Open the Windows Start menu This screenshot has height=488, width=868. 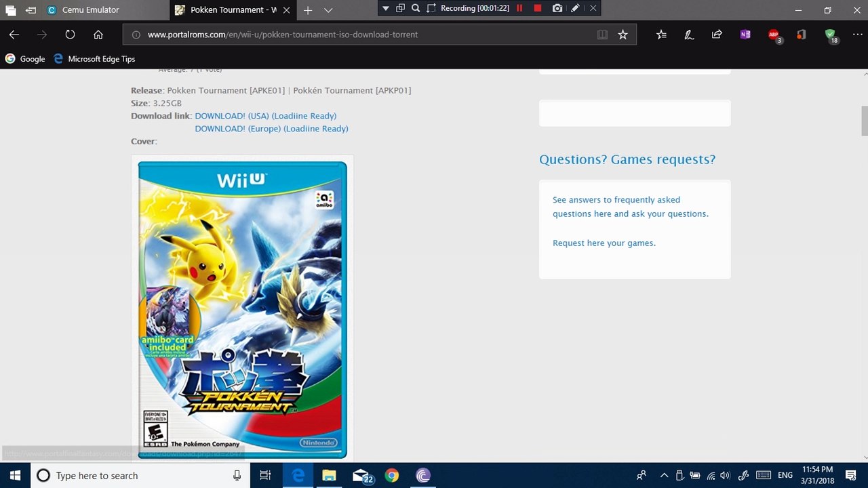(x=15, y=476)
